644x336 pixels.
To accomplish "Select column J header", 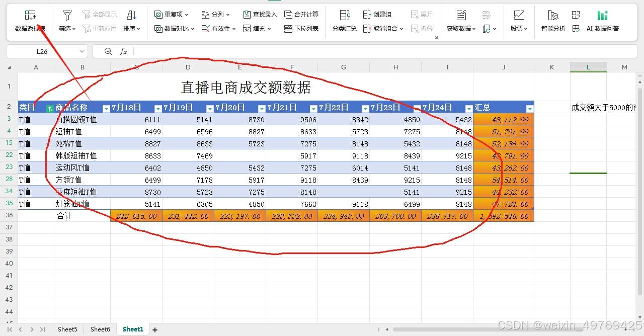I will [504, 67].
